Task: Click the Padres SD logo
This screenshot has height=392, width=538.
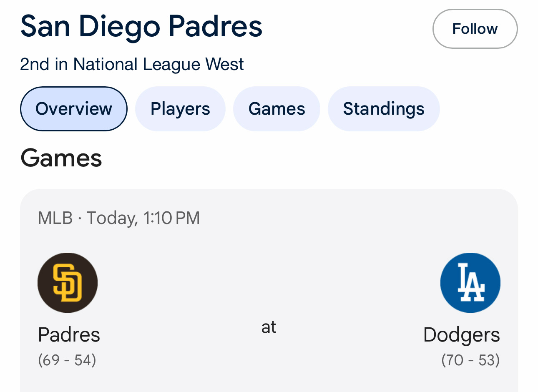Action: point(68,283)
